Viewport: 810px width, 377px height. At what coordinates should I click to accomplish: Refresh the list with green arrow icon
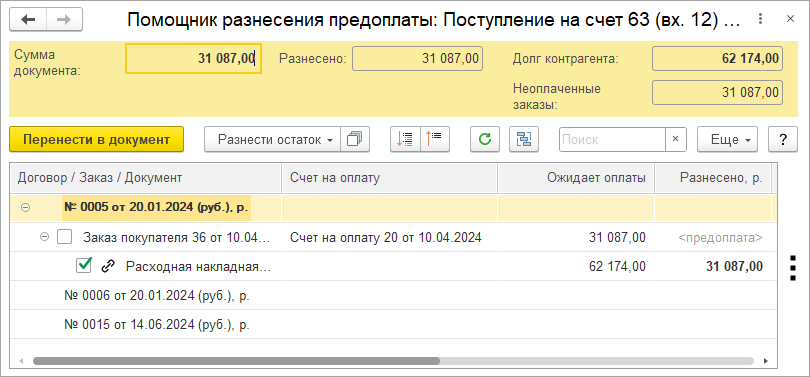click(x=485, y=139)
